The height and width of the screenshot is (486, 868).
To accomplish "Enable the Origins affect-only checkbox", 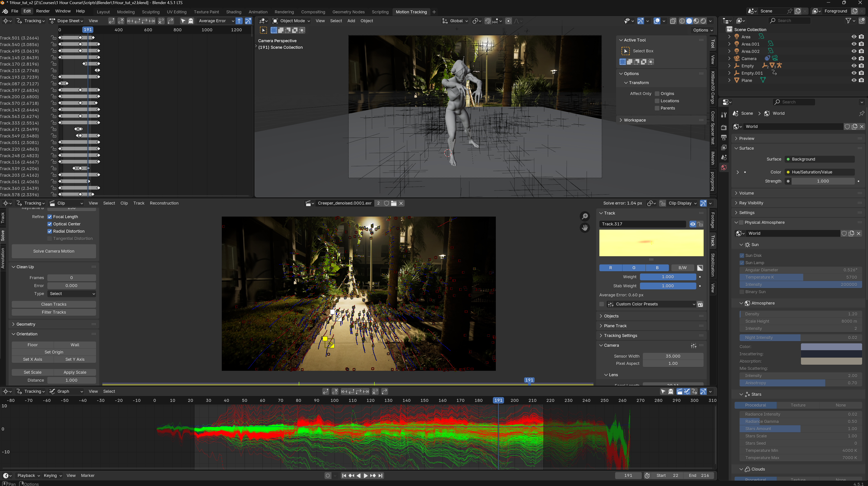I will pos(657,93).
